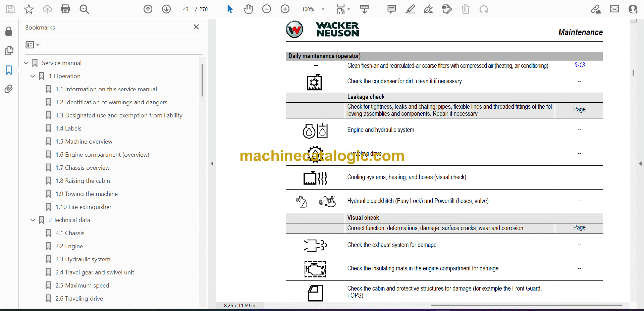Click the zoom out minus icon
This screenshot has height=311, width=644.
click(267, 9)
